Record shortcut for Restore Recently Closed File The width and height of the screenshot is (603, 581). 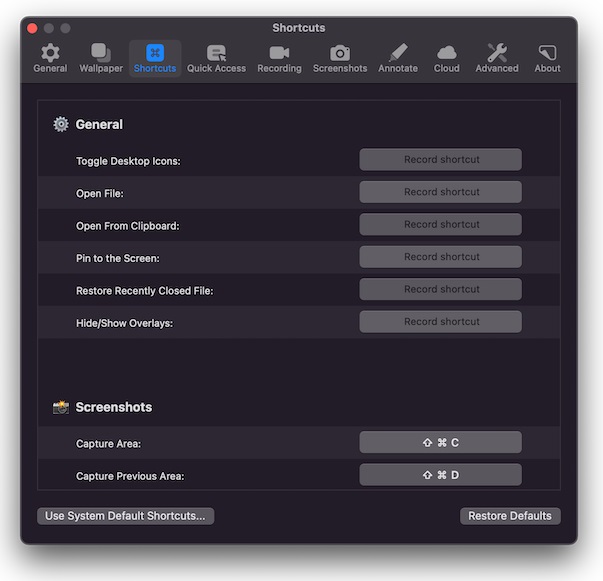tap(440, 289)
